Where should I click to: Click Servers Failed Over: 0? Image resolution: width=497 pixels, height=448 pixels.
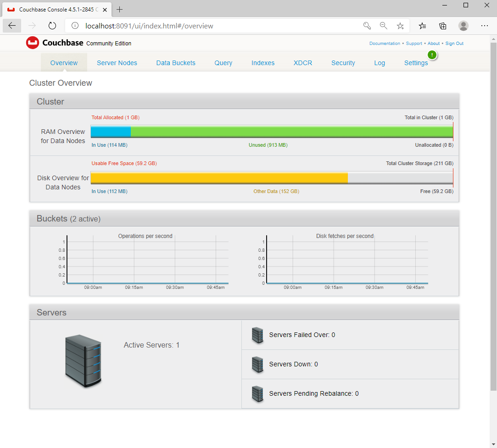(302, 335)
